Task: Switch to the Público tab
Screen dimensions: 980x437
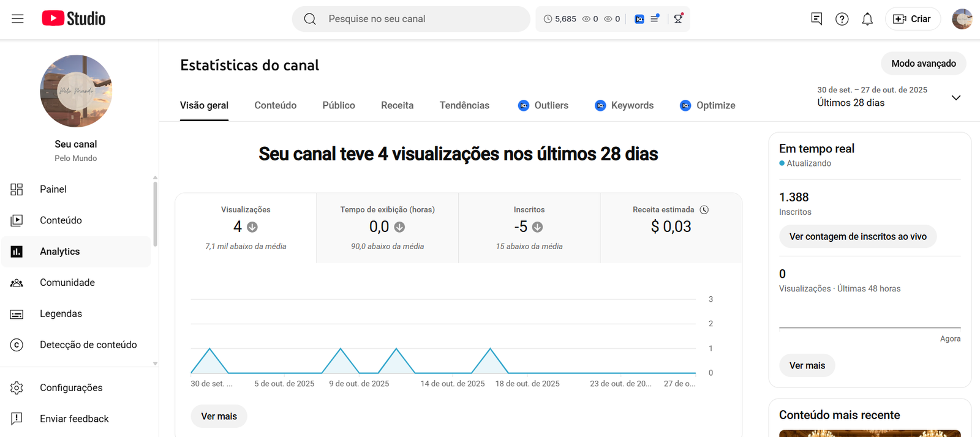Action: click(339, 105)
